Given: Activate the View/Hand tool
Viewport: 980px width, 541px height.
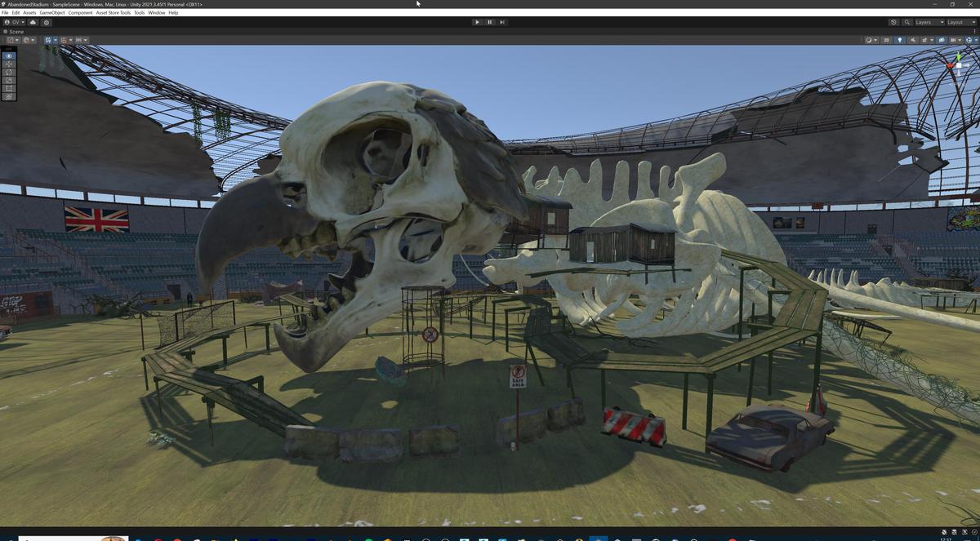Looking at the screenshot, I should point(7,55).
